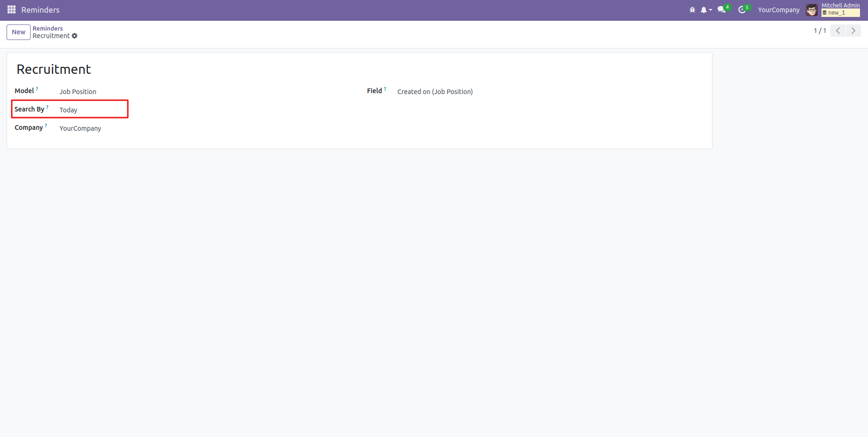
Task: Click the Company field value YourCompany
Action: click(x=80, y=128)
